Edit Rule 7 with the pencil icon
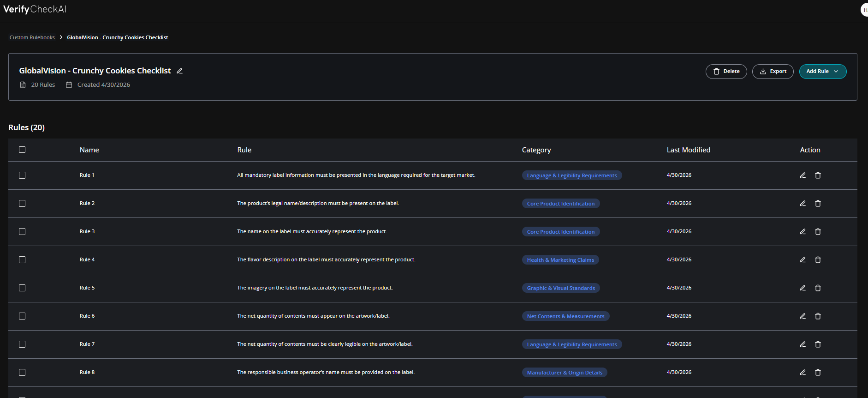This screenshot has height=398, width=868. [803, 344]
